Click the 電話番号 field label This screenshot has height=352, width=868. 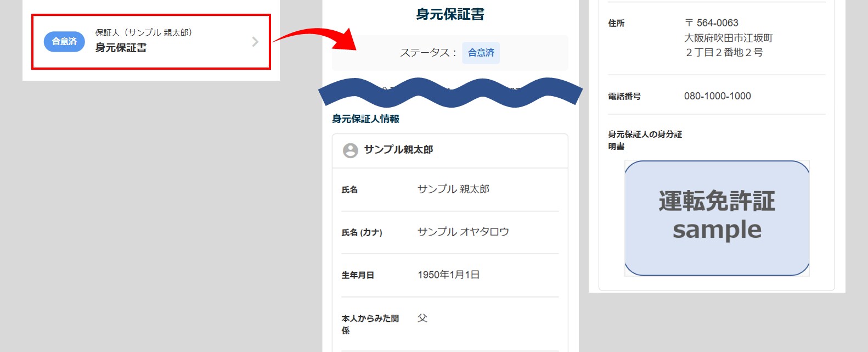(x=624, y=97)
